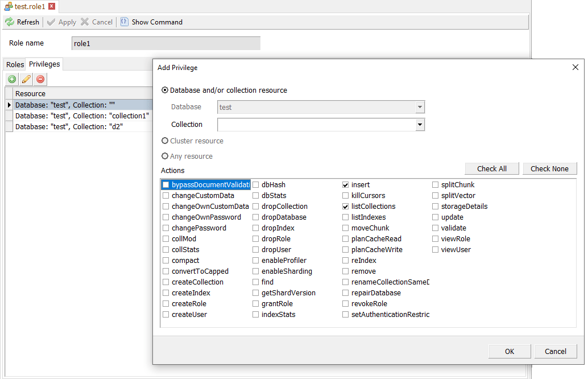Click the Show Command braces icon
Image resolution: width=588 pixels, height=379 pixels.
coord(125,22)
